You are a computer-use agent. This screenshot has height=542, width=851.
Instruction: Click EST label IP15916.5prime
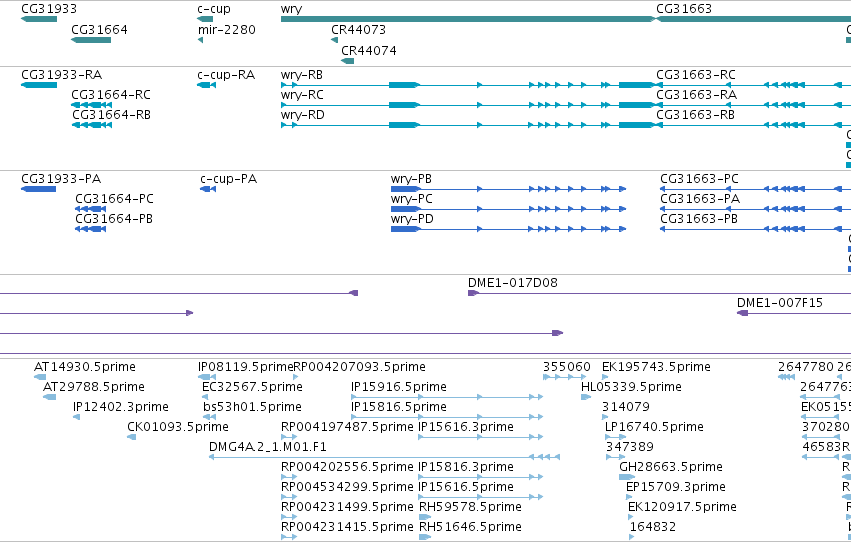tap(399, 387)
